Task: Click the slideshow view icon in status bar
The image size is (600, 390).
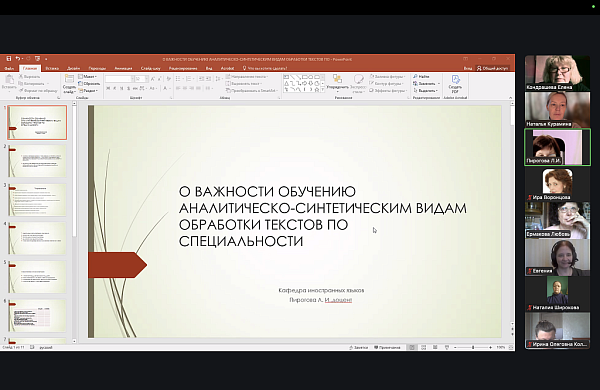Action: (447, 348)
